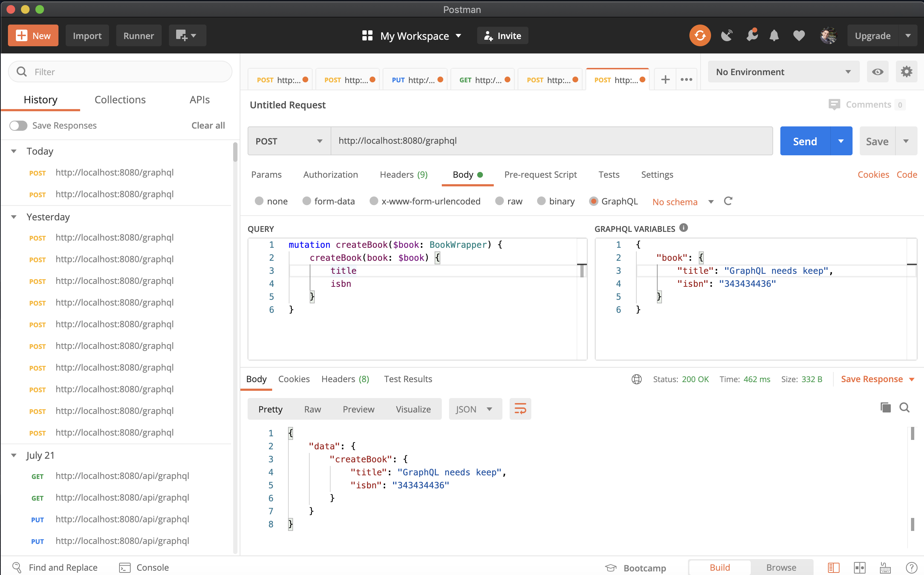
Task: Open the request Headers (9) tab
Action: pyautogui.click(x=404, y=174)
